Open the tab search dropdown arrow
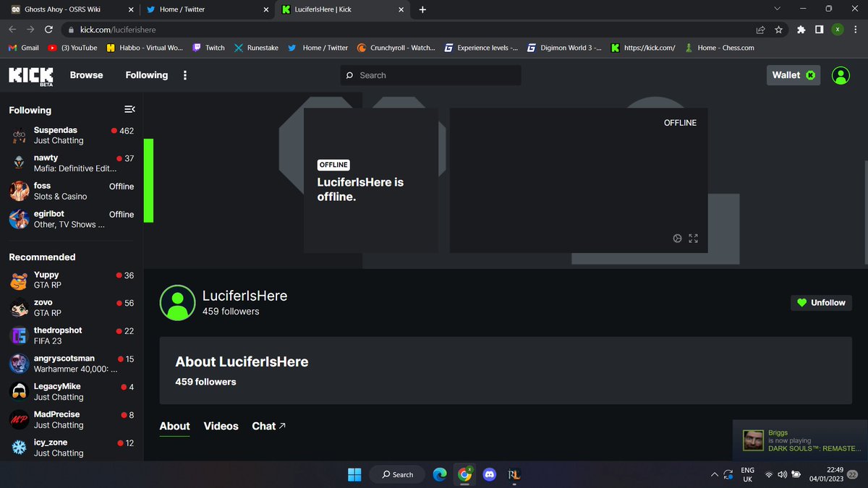The height and width of the screenshot is (488, 868). click(778, 9)
